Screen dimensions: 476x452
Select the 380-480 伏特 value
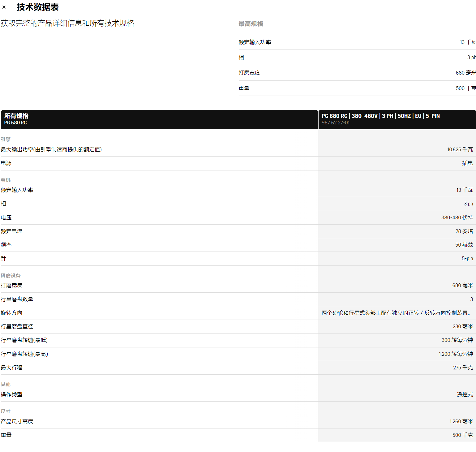coord(457,218)
